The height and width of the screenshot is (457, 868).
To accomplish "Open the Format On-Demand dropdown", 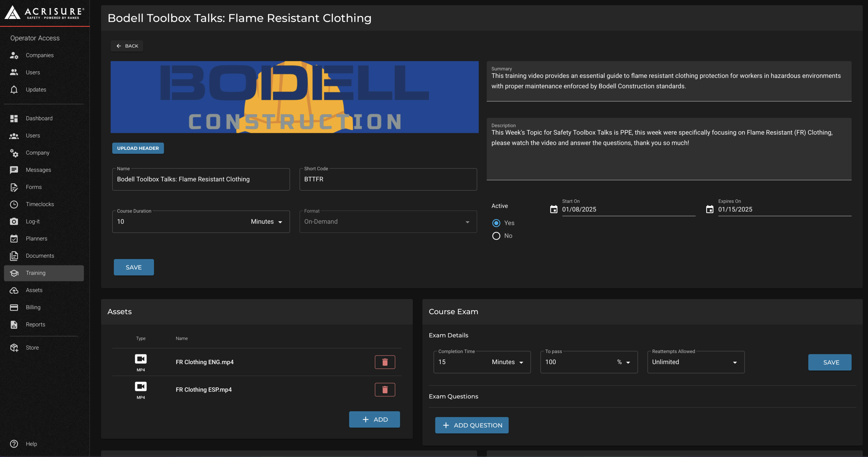I will [x=388, y=222].
